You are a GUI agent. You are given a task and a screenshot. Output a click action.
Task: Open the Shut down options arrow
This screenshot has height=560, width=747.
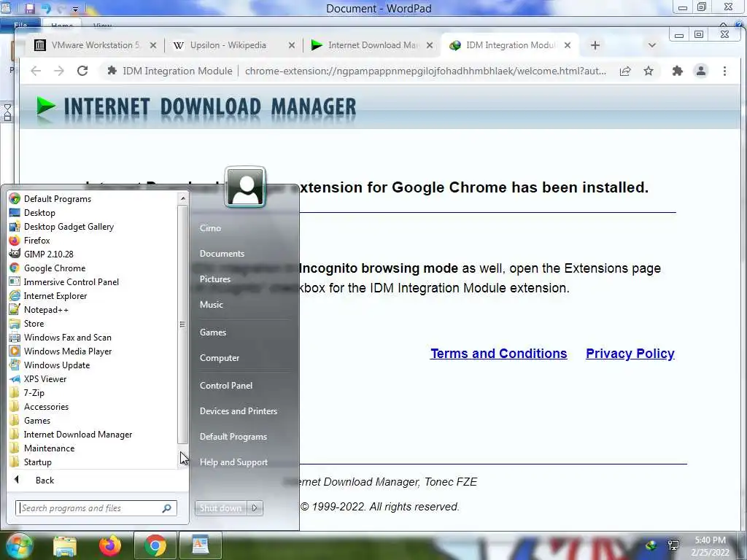tap(255, 508)
